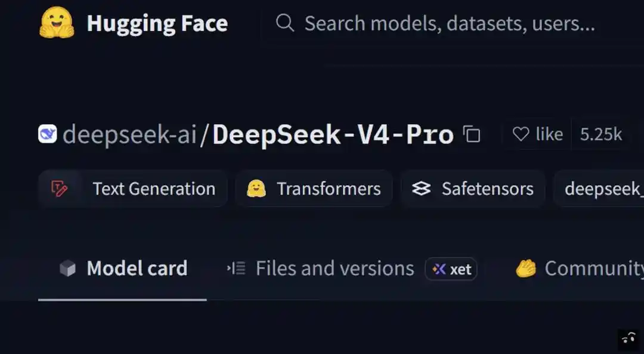This screenshot has height=354, width=644.
Task: Click the search magnifier icon
Action: [x=285, y=23]
